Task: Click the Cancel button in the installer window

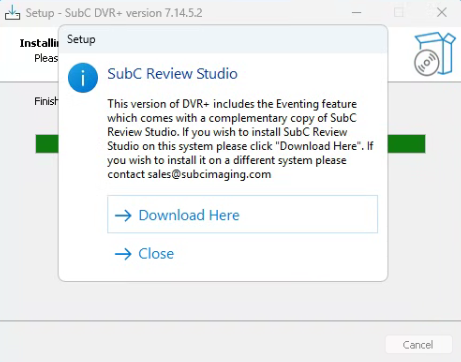Action: click(418, 345)
